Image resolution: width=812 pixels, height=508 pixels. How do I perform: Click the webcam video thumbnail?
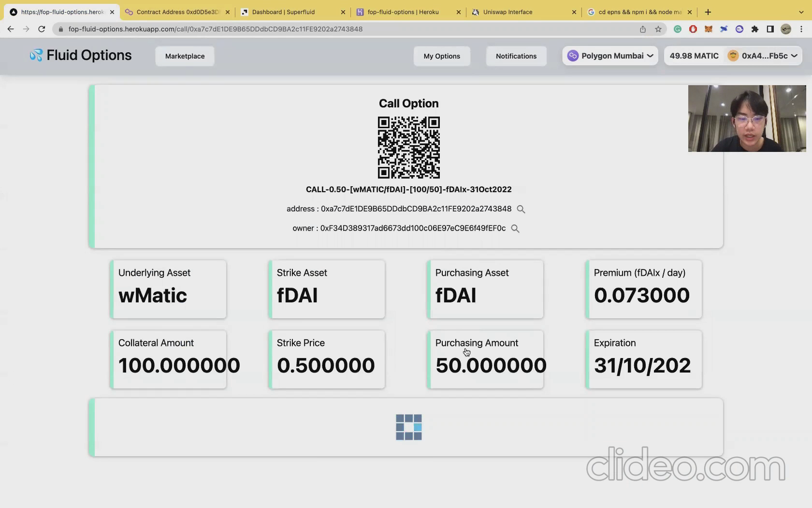tap(747, 119)
